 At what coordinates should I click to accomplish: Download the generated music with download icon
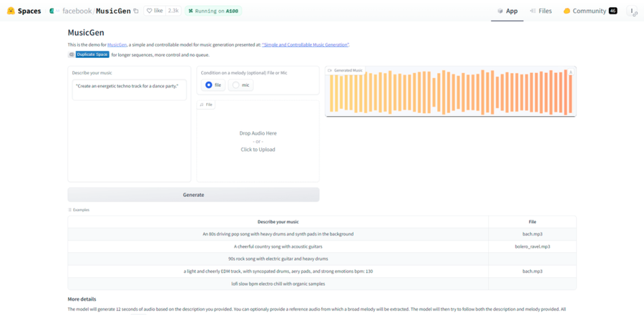pyautogui.click(x=571, y=72)
